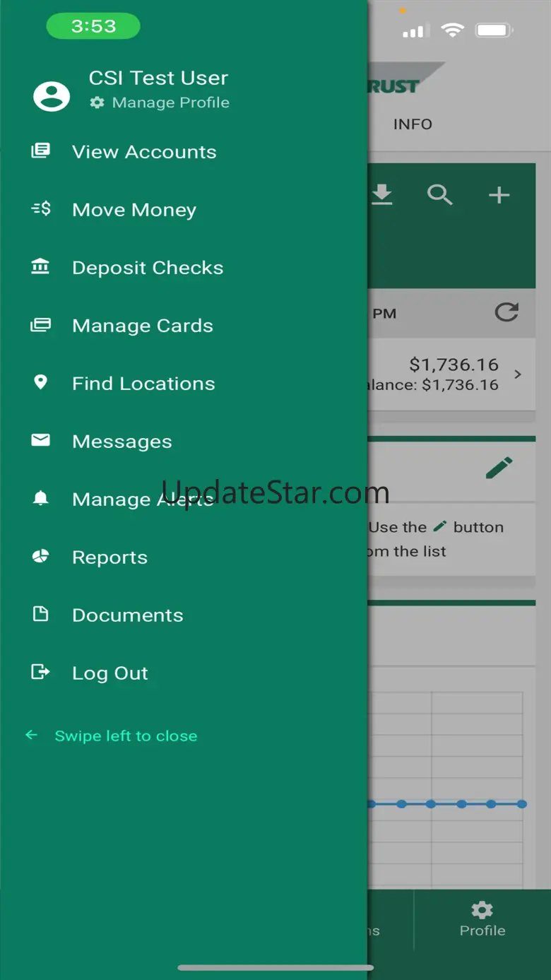Open Profile tab in bottom bar

coord(482,919)
